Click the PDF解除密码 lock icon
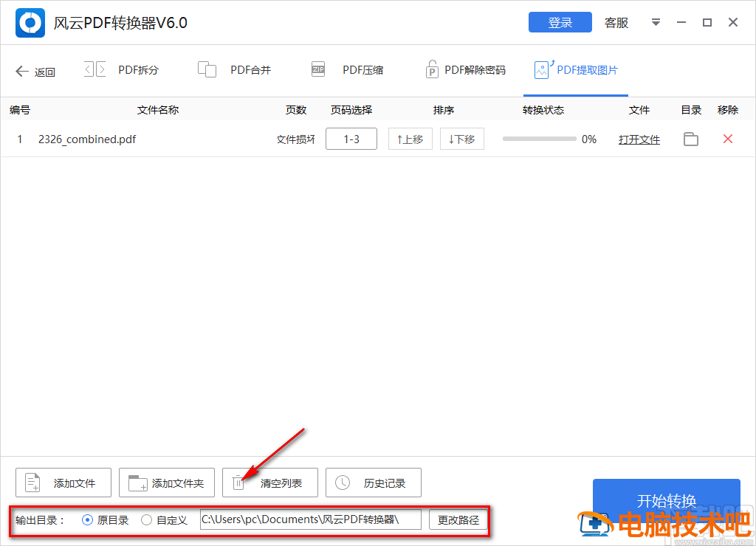 pos(431,69)
